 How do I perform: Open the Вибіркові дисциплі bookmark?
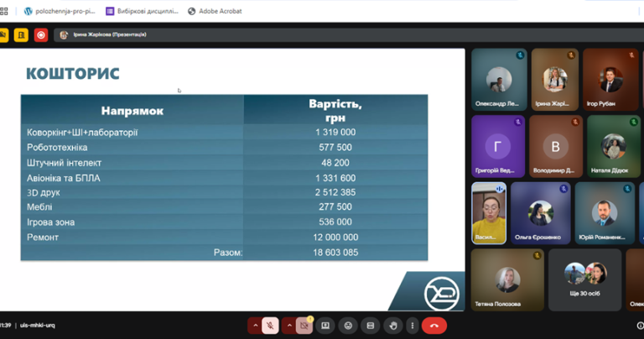[142, 12]
